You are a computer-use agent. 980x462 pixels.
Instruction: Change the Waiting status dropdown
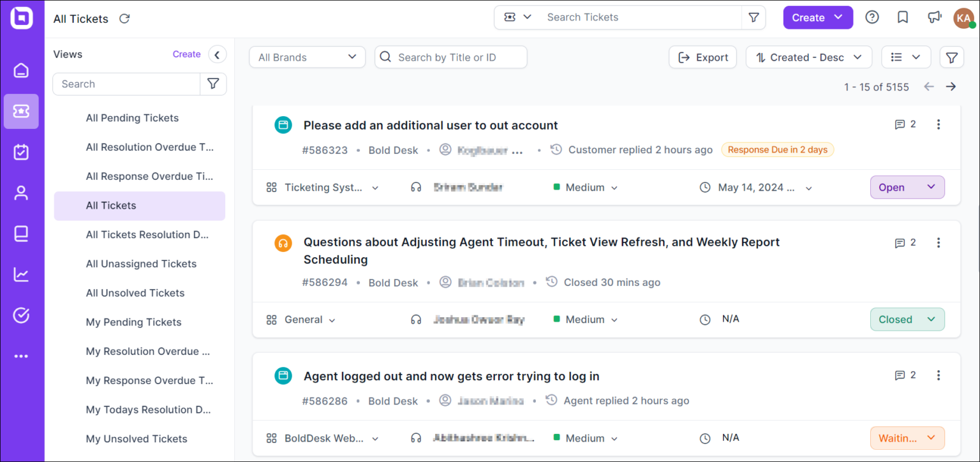(x=907, y=438)
